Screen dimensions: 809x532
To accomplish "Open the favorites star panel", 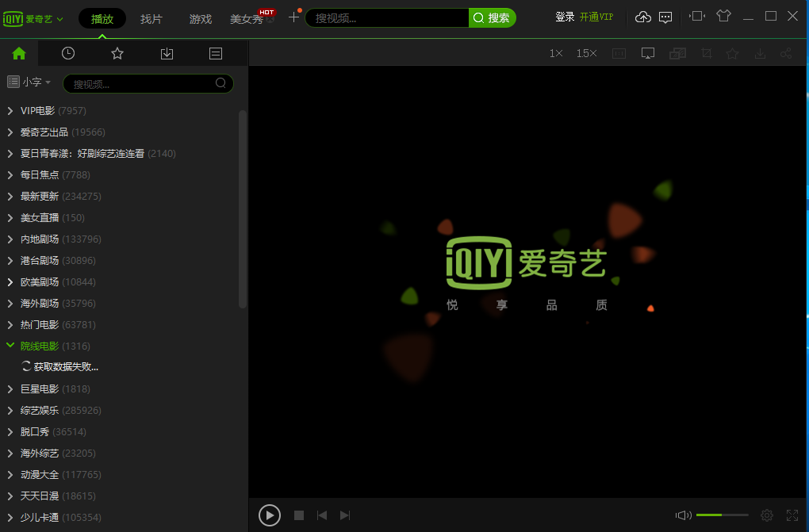I will pos(117,53).
